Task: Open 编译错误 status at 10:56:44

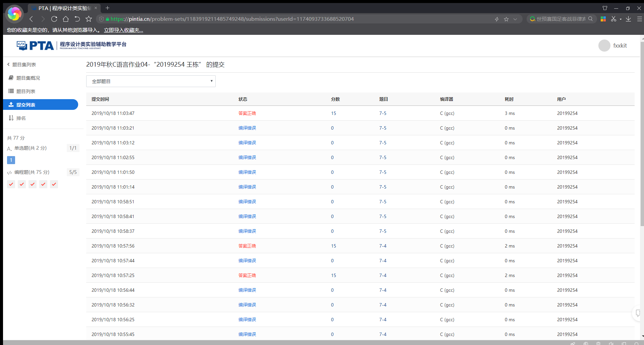Action: 247,290
